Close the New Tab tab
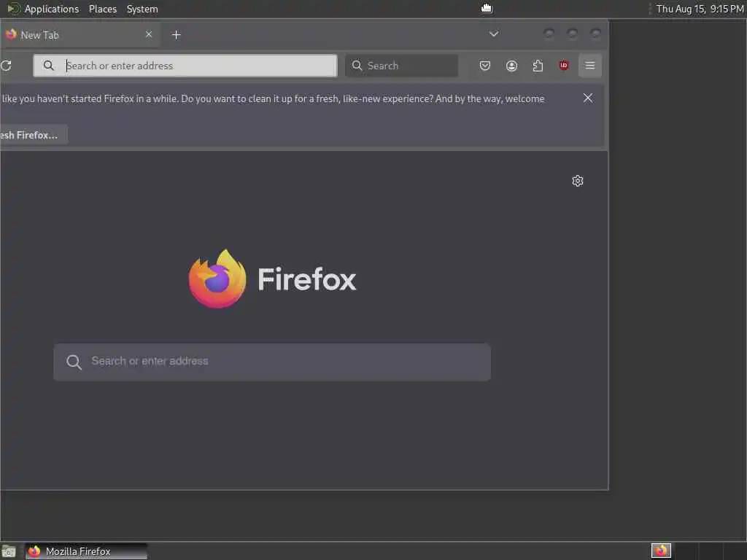The width and height of the screenshot is (747, 560). pyautogui.click(x=149, y=34)
